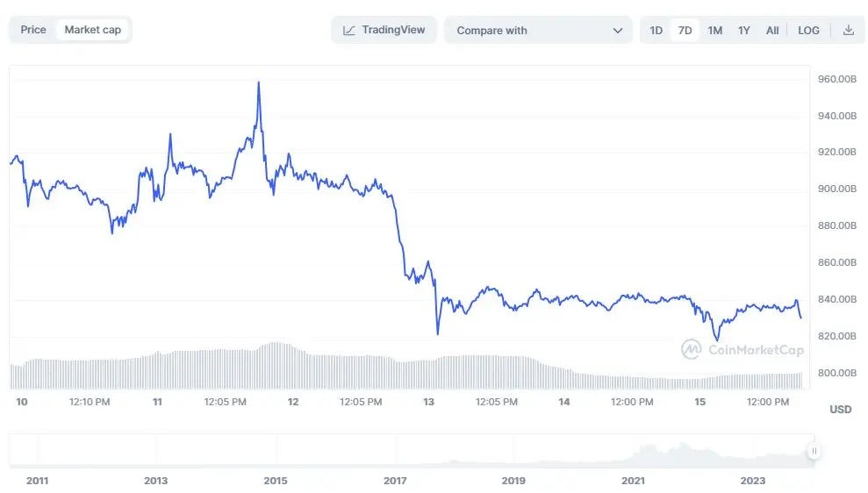The height and width of the screenshot is (493, 868).
Task: Switch chart to Price view
Action: coord(33,30)
